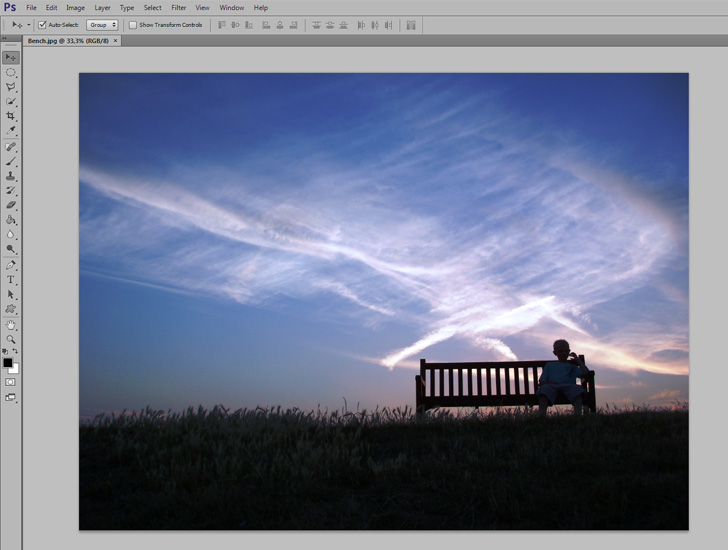Open the Move tool preset picker arrow

point(29,24)
